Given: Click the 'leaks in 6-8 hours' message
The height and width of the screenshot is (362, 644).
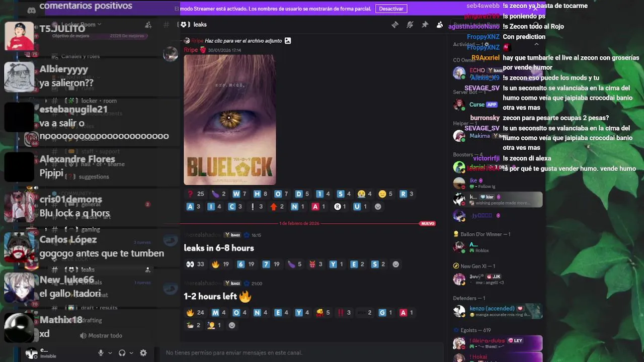Looking at the screenshot, I should tap(219, 248).
